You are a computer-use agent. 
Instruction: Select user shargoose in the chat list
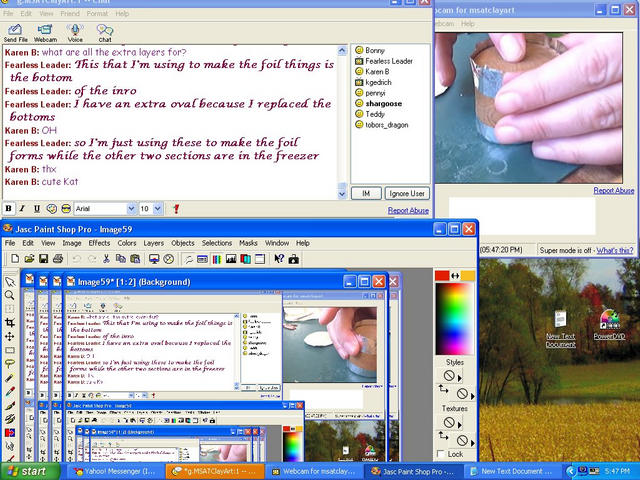point(383,104)
